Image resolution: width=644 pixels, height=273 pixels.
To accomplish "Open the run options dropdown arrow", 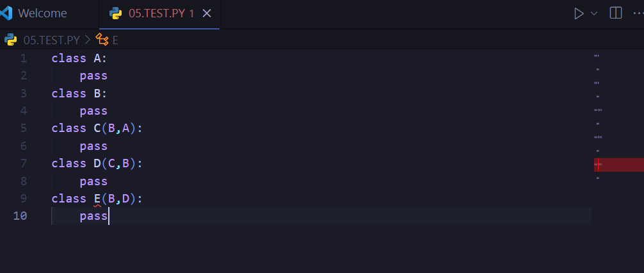I will point(594,13).
